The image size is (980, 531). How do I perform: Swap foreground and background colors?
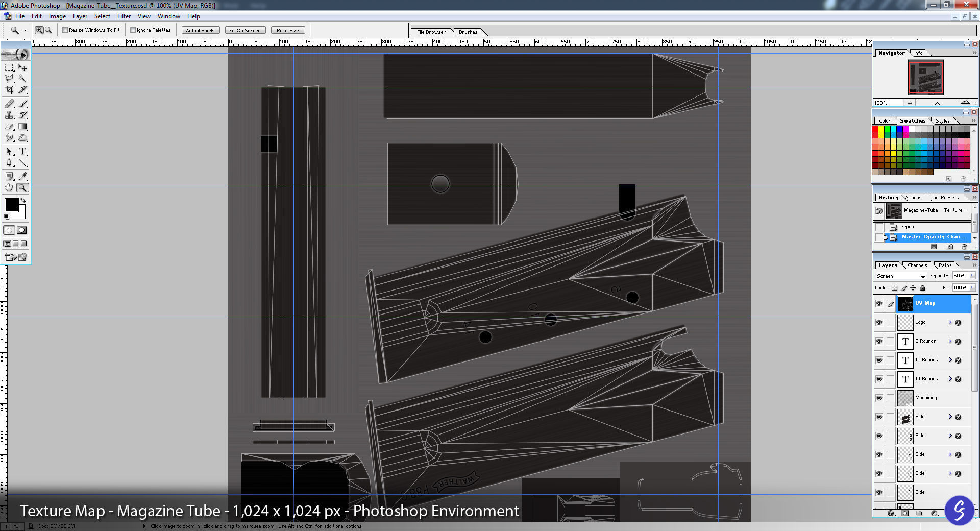coord(23,200)
